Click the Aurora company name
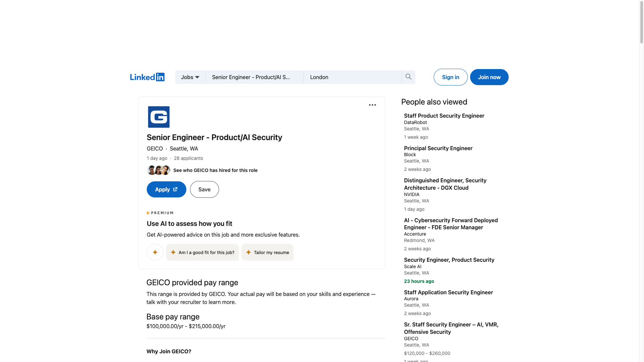The image size is (644, 362). click(x=411, y=299)
